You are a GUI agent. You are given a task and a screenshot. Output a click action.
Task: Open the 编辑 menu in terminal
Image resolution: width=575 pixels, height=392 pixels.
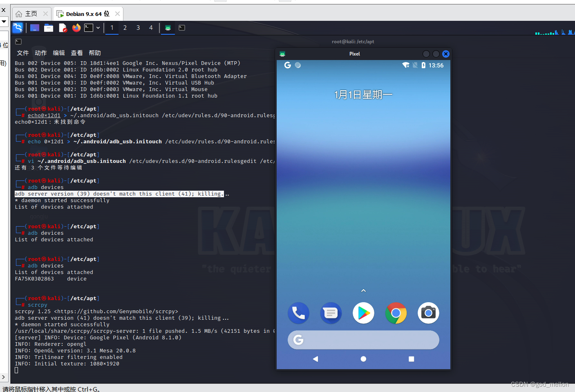59,53
